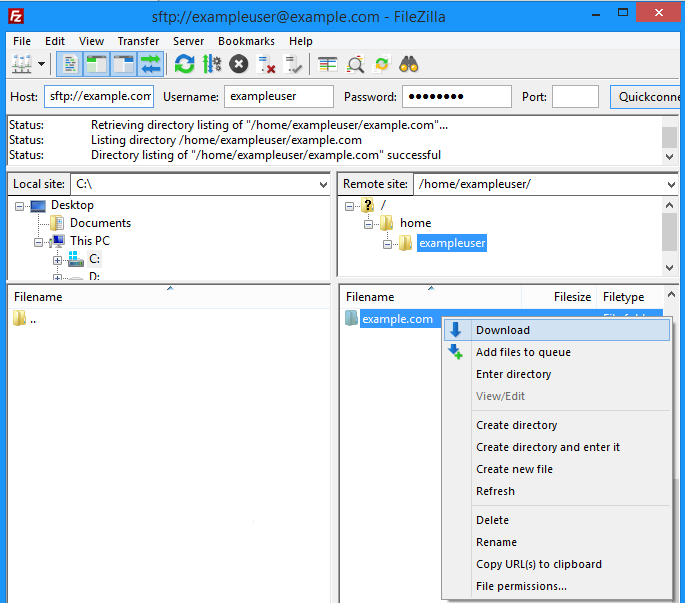
Task: Click the Username input field
Action: click(279, 96)
